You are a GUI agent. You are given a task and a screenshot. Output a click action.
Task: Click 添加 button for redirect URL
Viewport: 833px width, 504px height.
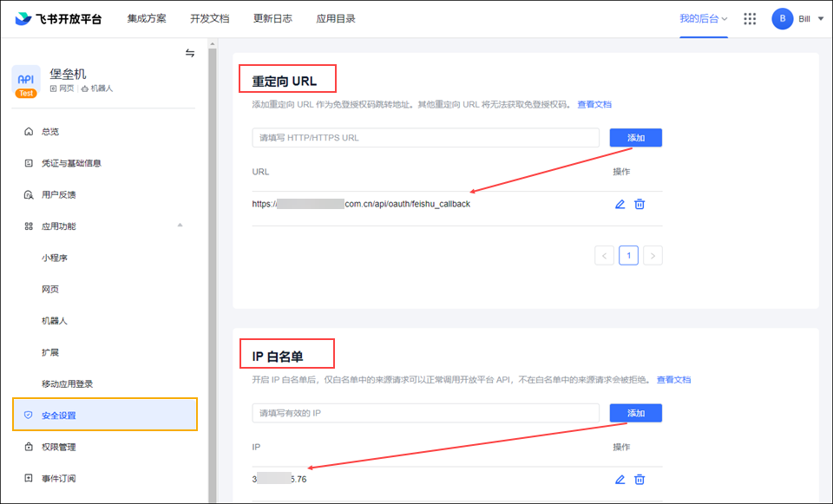[635, 138]
